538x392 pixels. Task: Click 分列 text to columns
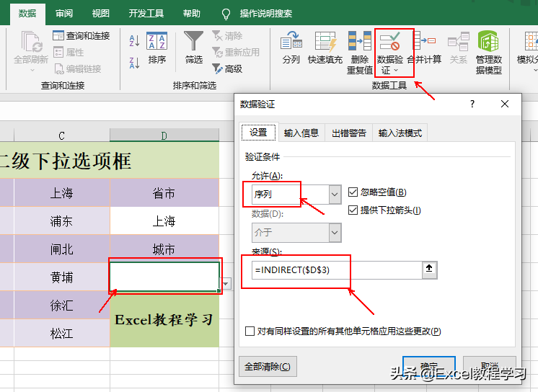pyautogui.click(x=291, y=47)
